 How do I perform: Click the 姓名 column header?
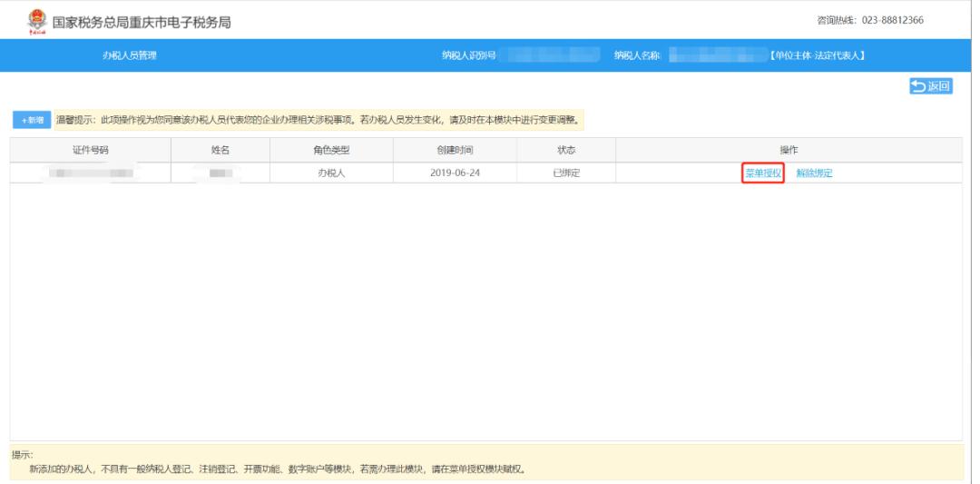tap(219, 150)
